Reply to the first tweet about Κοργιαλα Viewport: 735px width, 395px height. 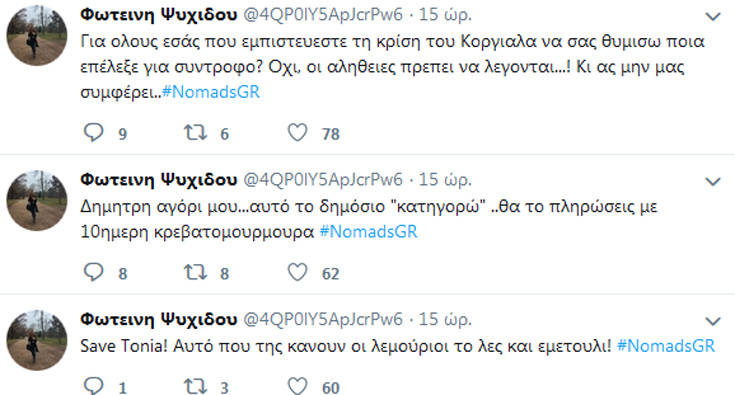(93, 133)
